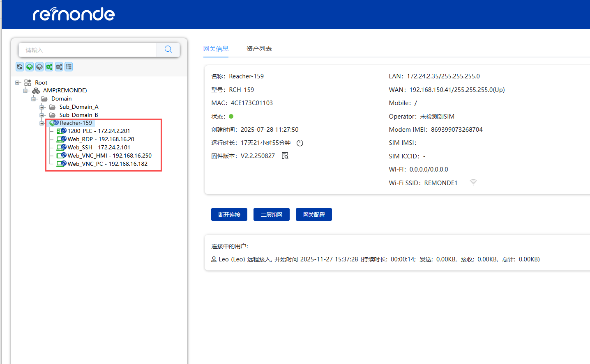Select the 网关信息 tab
Image resolution: width=590 pixels, height=364 pixels.
click(x=216, y=49)
